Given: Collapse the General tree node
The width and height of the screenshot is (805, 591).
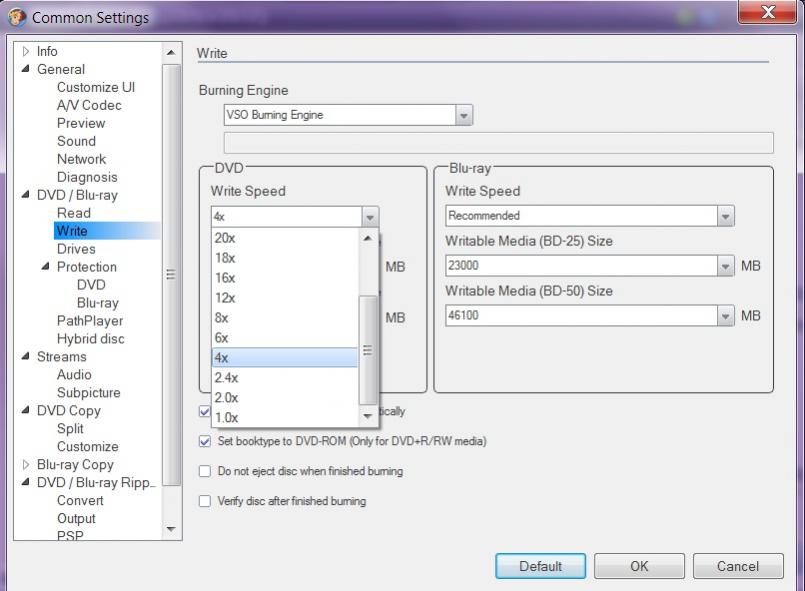Looking at the screenshot, I should (x=26, y=69).
